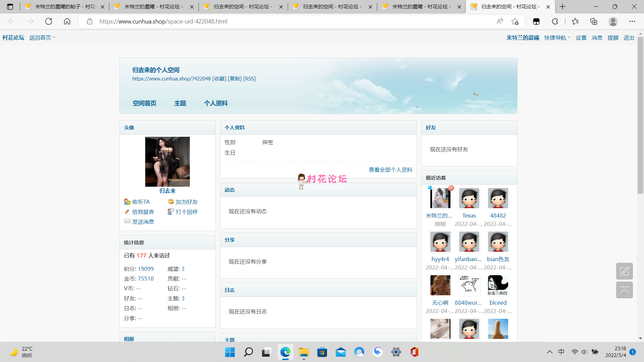The height and width of the screenshot is (362, 644).
Task: Click the 发送消息 envelope icon
Action: 127,222
